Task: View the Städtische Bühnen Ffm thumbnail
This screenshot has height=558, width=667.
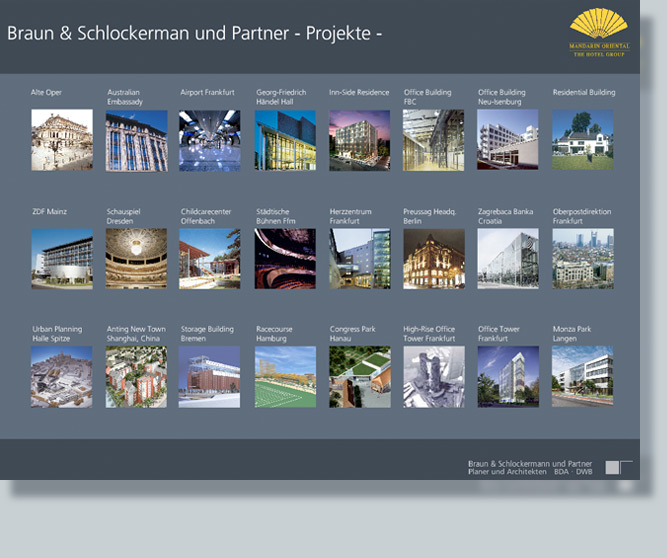Action: tap(285, 259)
